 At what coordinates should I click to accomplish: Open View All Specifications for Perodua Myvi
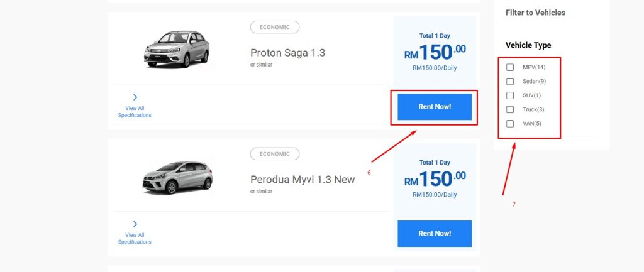pyautogui.click(x=135, y=239)
